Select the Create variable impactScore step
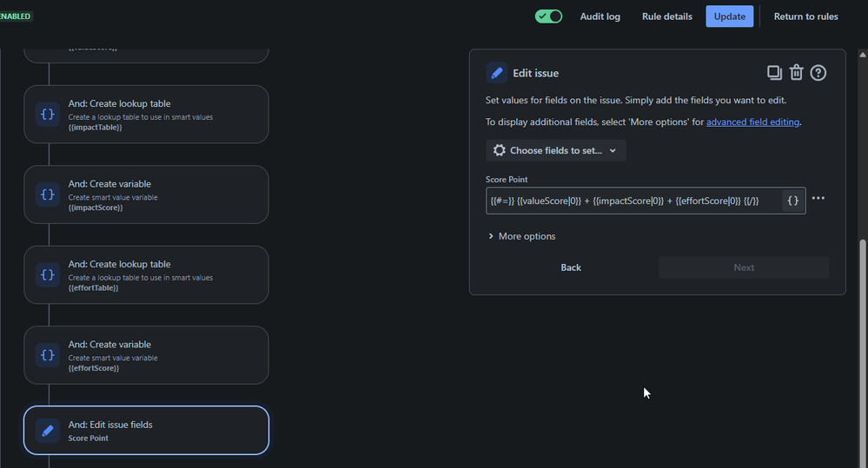 click(x=146, y=194)
